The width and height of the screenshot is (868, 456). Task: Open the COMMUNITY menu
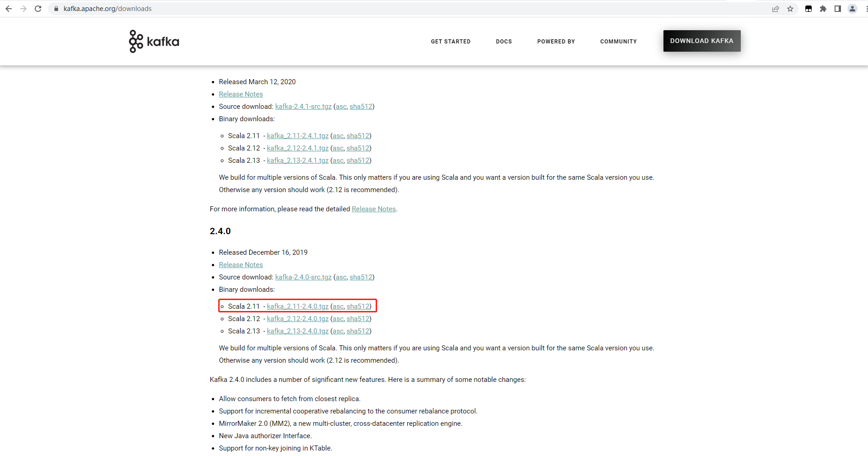(x=619, y=42)
